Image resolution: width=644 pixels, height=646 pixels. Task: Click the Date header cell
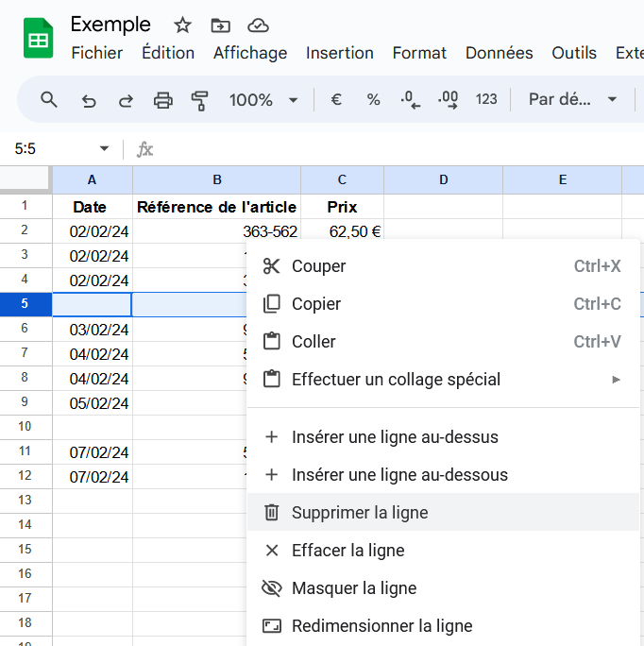coord(93,207)
